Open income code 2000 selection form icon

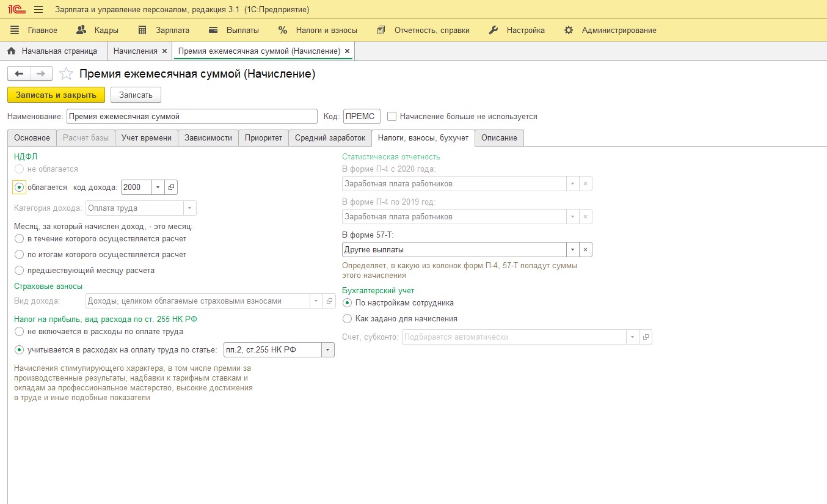pos(171,188)
